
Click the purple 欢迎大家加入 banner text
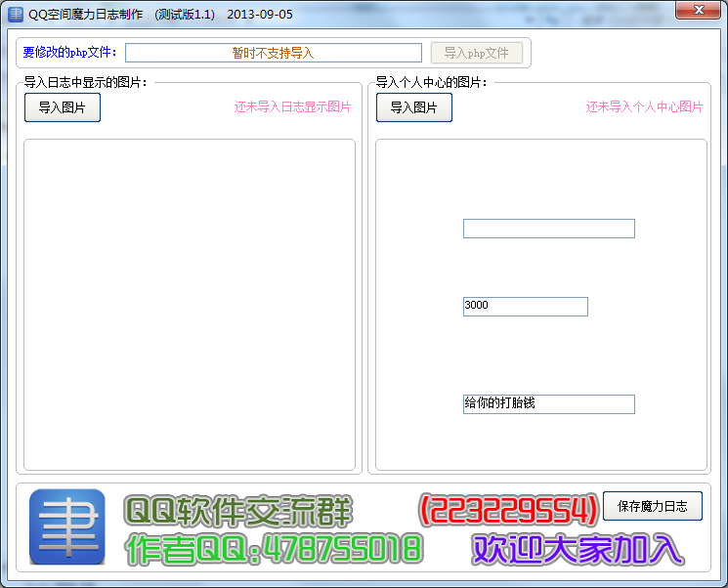(x=577, y=549)
